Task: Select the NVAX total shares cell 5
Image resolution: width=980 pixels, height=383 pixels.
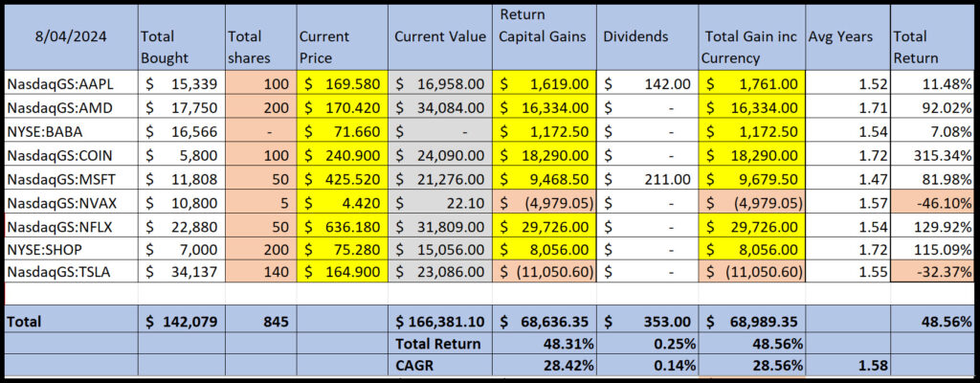Action: tap(260, 203)
